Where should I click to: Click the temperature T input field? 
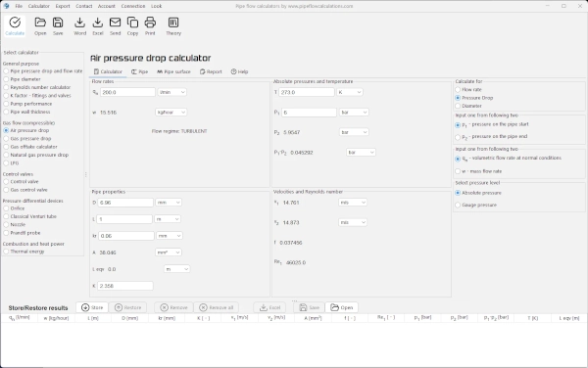(307, 92)
